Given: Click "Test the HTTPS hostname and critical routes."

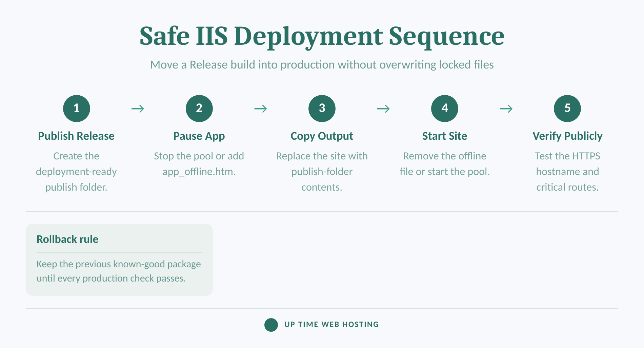Looking at the screenshot, I should (x=567, y=172).
